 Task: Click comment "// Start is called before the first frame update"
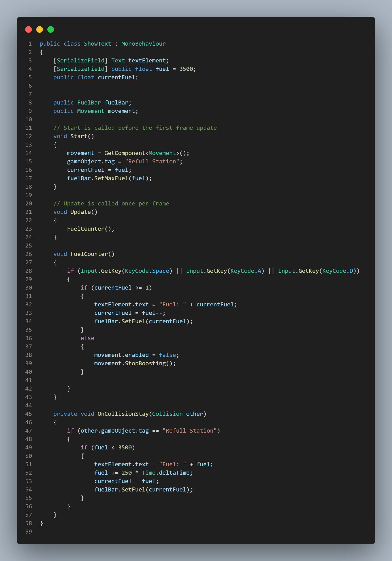(135, 128)
